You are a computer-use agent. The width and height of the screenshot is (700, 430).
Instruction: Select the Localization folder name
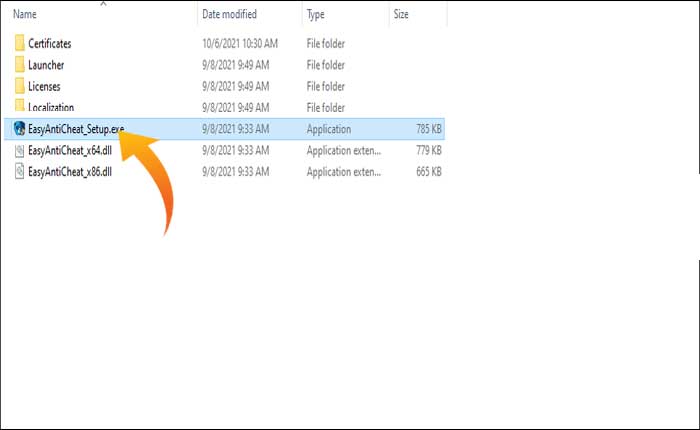[51, 107]
